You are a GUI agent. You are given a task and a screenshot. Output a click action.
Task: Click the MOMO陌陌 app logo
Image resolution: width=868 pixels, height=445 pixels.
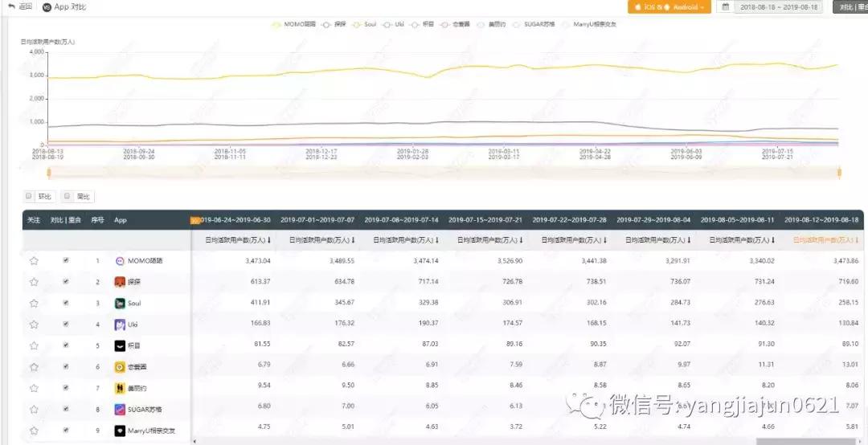coord(120,261)
